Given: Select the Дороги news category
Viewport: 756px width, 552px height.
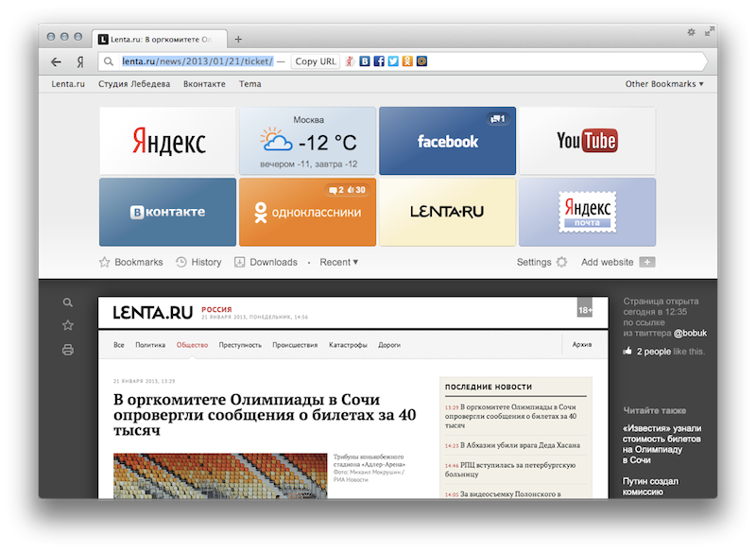Looking at the screenshot, I should (x=389, y=345).
